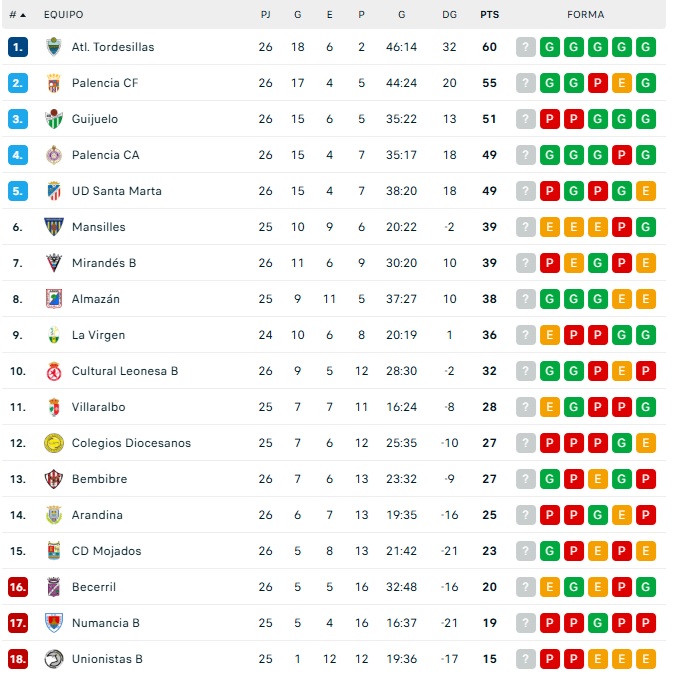Click the FORMA column header
678x678 pixels.
[x=585, y=15]
